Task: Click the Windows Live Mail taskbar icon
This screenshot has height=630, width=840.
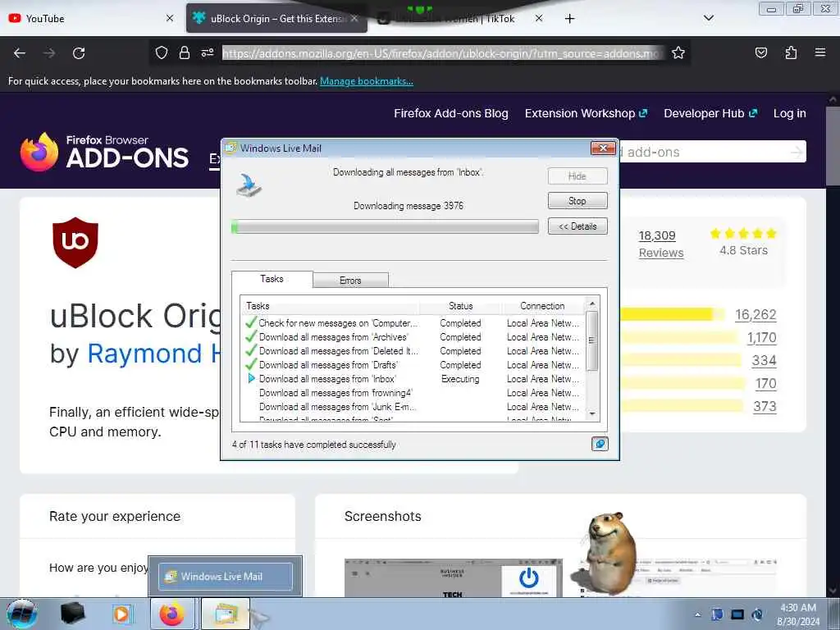Action: click(226, 614)
